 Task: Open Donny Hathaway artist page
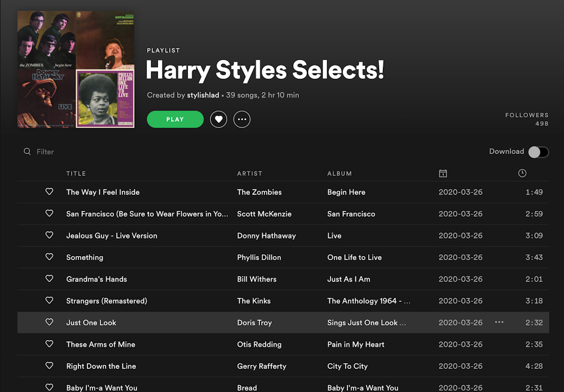tap(267, 236)
